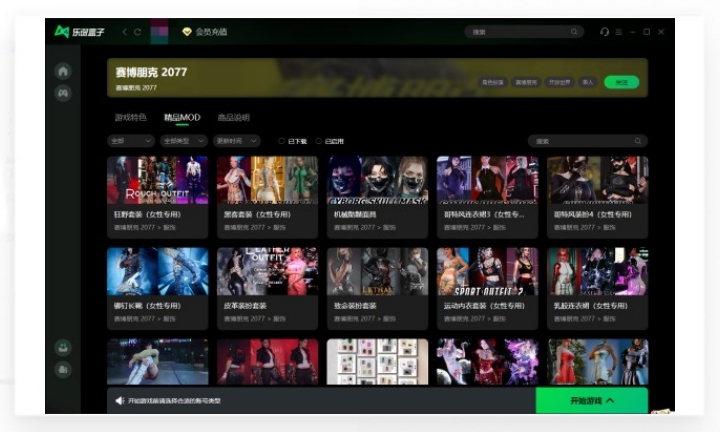Click the top title-bar search field
The height and width of the screenshot is (432, 720).
point(524,32)
